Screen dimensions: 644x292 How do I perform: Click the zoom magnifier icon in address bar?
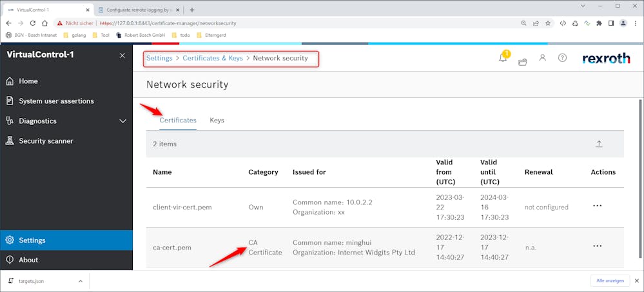pos(523,23)
